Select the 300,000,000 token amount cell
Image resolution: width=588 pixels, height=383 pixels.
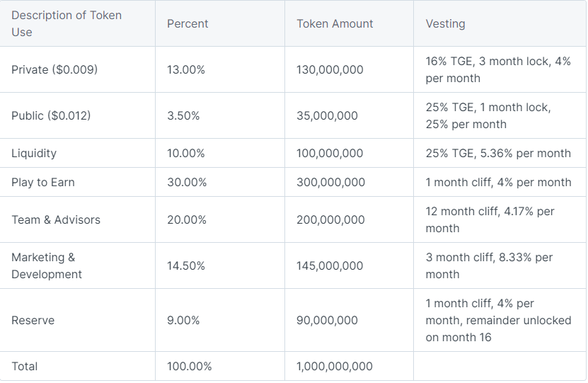[x=330, y=182]
